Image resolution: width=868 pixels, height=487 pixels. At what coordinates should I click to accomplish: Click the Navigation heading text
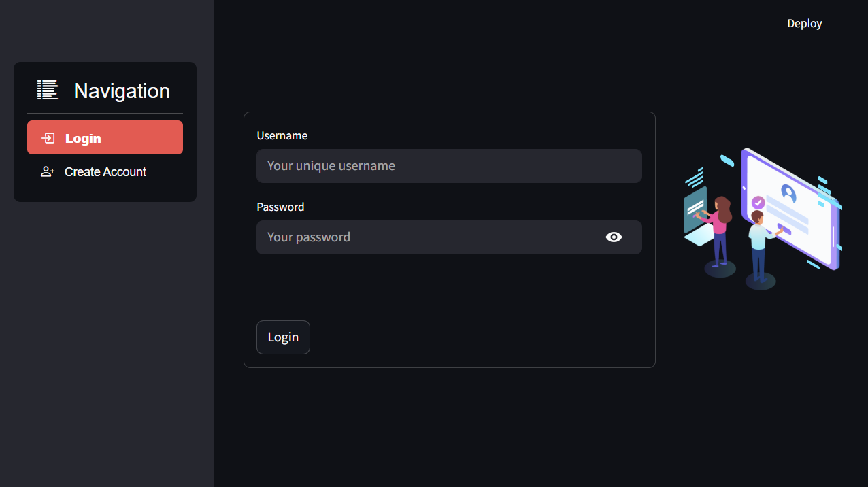pyautogui.click(x=122, y=90)
